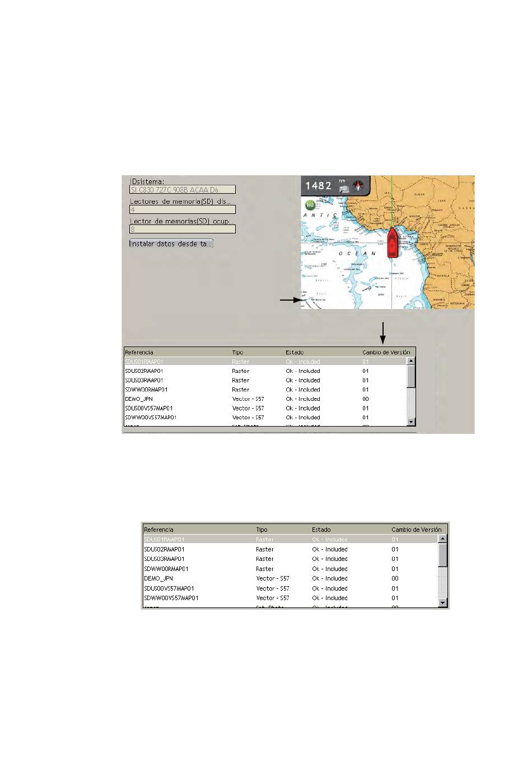
Task: Click the chart icon beside the nm unit
Action: [344, 189]
